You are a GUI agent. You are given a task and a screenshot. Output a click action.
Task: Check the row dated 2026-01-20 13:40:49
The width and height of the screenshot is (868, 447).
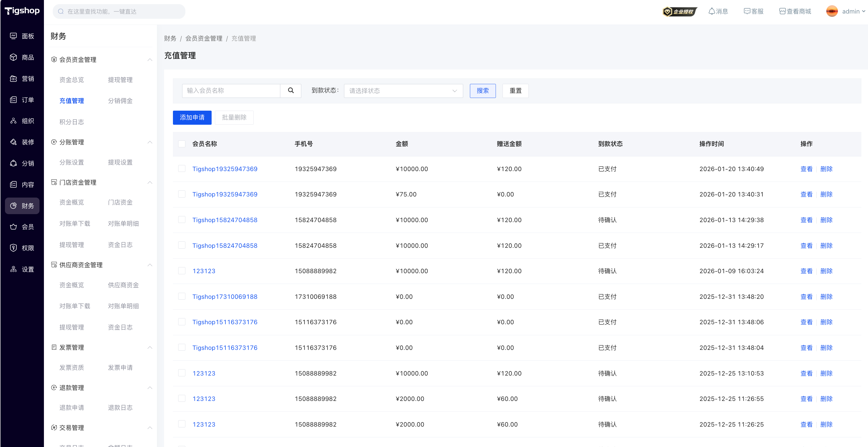[182, 169]
